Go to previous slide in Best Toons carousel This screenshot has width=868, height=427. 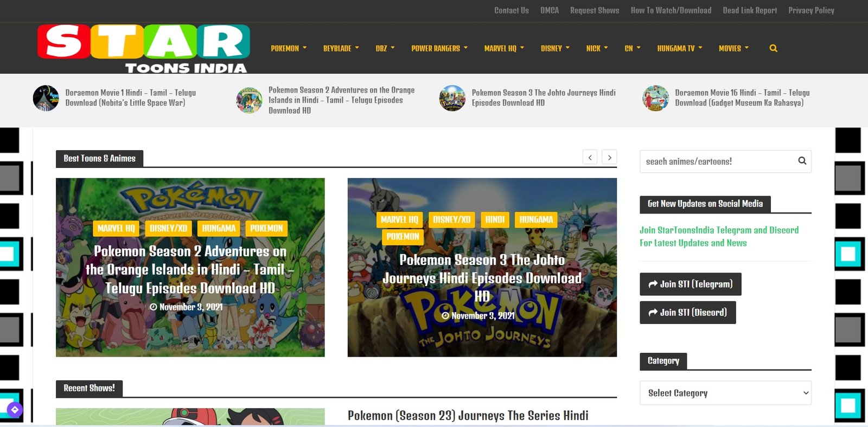(590, 157)
